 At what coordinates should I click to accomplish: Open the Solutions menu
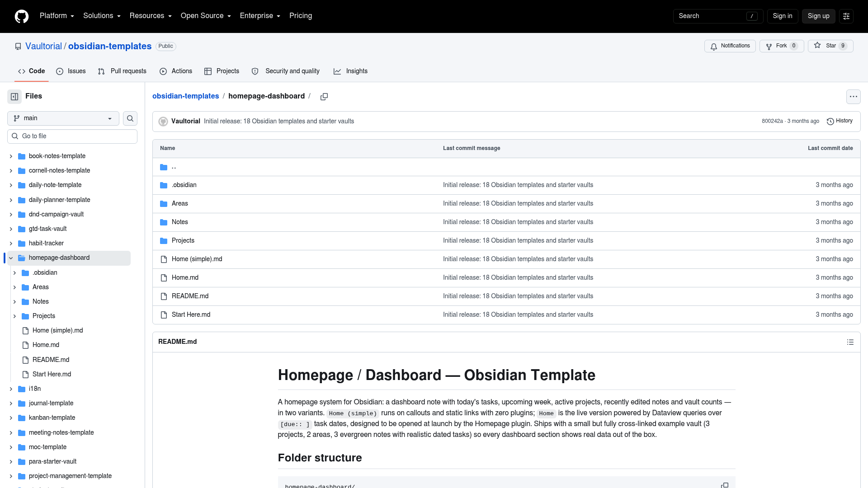click(x=102, y=16)
